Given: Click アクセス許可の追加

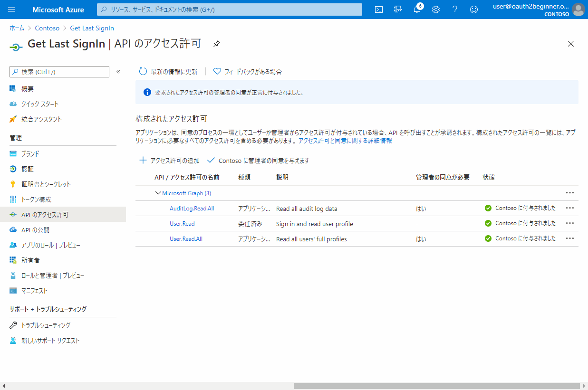Looking at the screenshot, I should [169, 161].
